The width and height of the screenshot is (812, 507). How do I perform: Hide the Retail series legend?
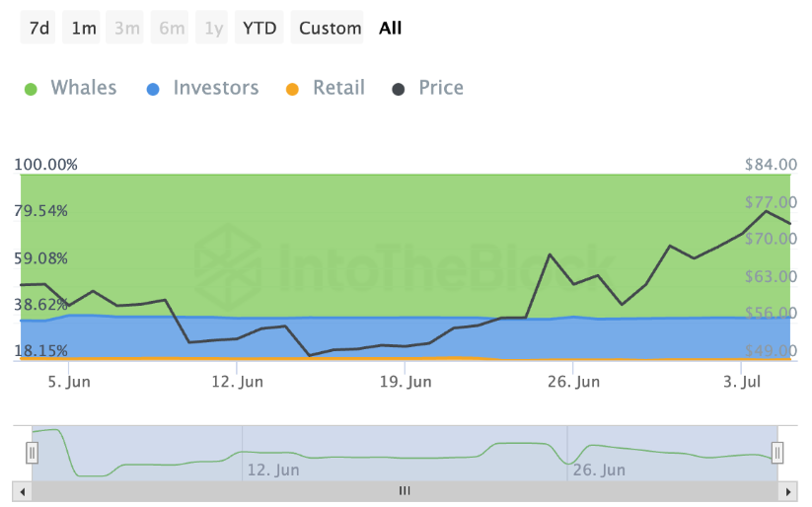point(338,88)
